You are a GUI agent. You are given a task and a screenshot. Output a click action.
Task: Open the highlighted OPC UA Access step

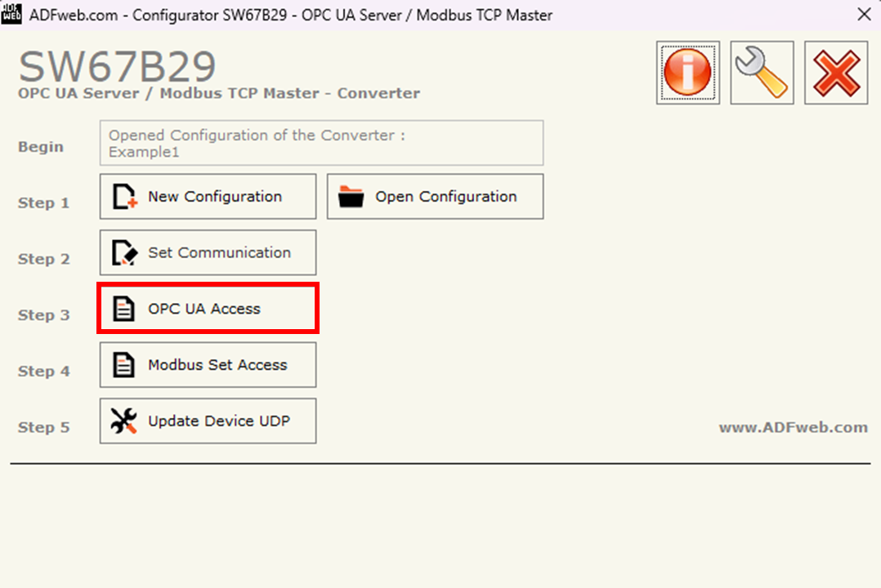pos(208,308)
